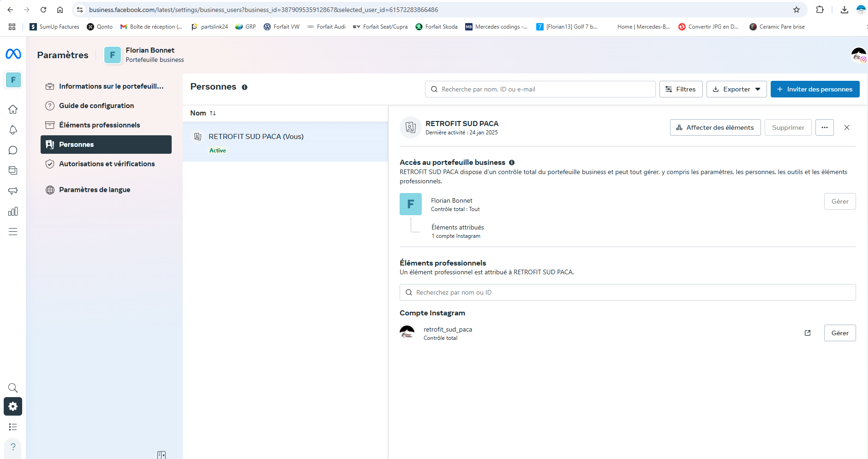Open Boîte de réception Gmail bookmark
868x459 pixels.
[x=151, y=27]
